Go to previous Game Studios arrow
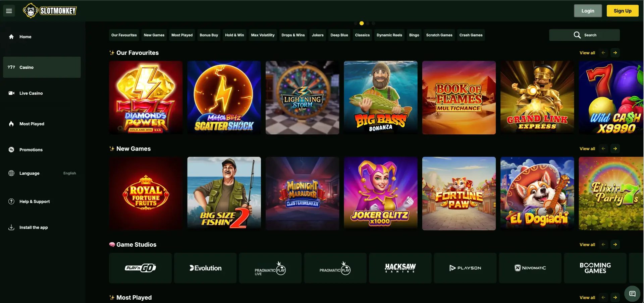The height and width of the screenshot is (303, 644). pyautogui.click(x=603, y=245)
